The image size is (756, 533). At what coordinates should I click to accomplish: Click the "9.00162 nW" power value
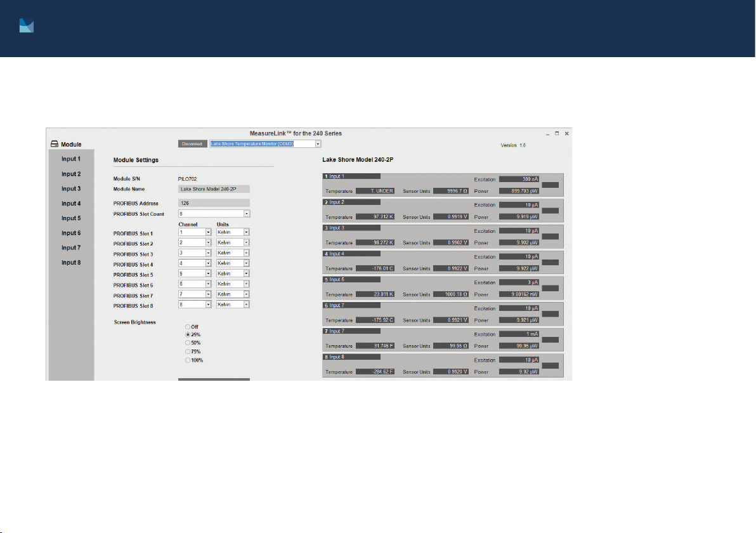click(x=519, y=294)
